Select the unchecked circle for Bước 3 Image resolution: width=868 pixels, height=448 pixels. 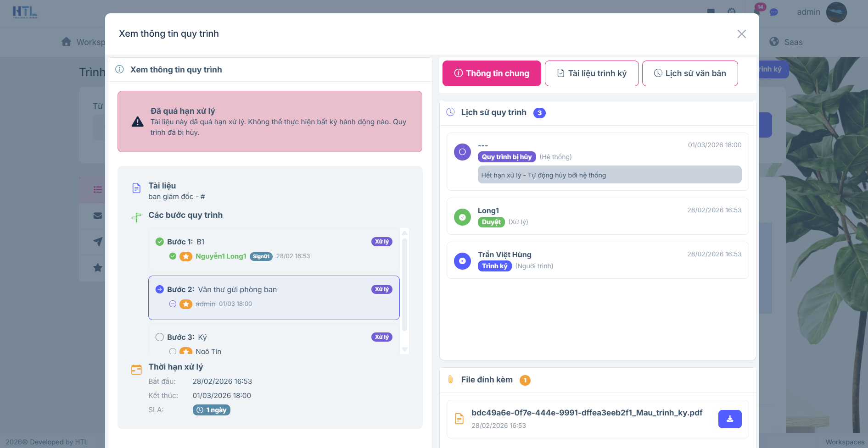pos(160,337)
